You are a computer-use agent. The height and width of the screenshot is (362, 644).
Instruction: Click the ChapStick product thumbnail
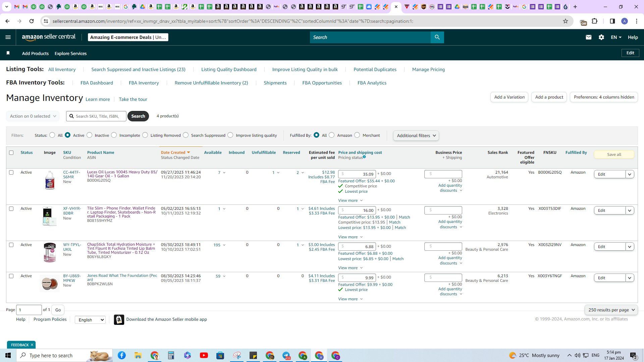coord(50,252)
